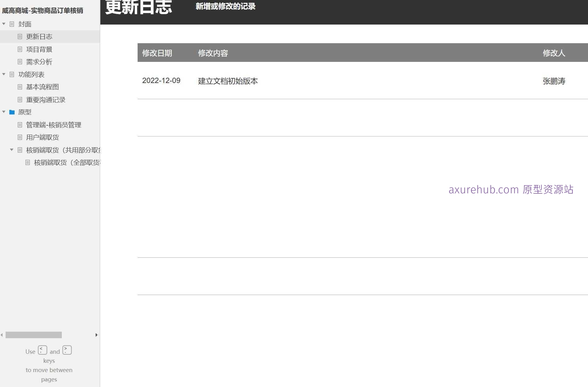Open the 需求分析 page
This screenshot has width=588, height=387.
point(39,62)
